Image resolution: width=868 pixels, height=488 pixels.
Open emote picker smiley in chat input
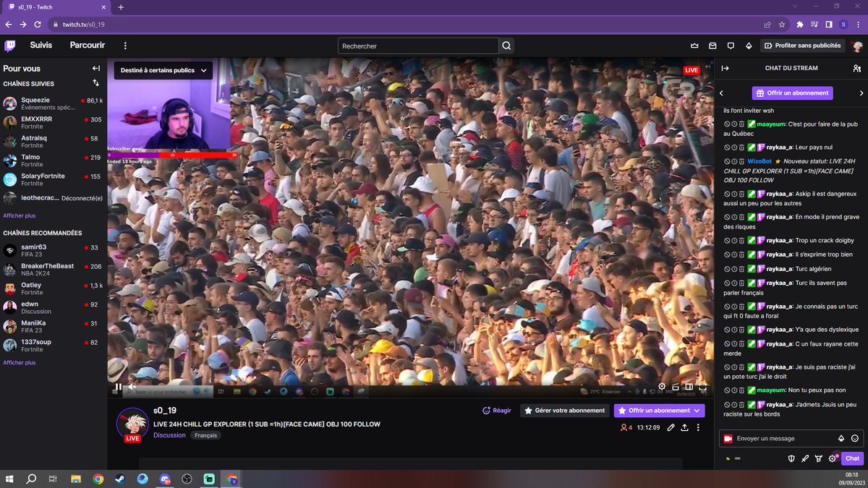tap(855, 438)
